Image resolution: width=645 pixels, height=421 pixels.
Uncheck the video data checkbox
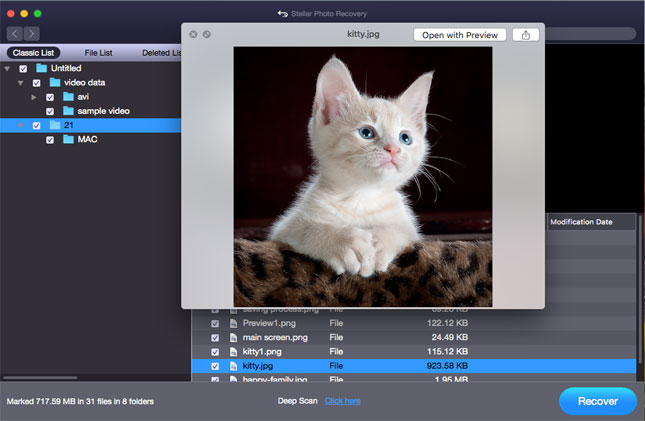point(37,83)
